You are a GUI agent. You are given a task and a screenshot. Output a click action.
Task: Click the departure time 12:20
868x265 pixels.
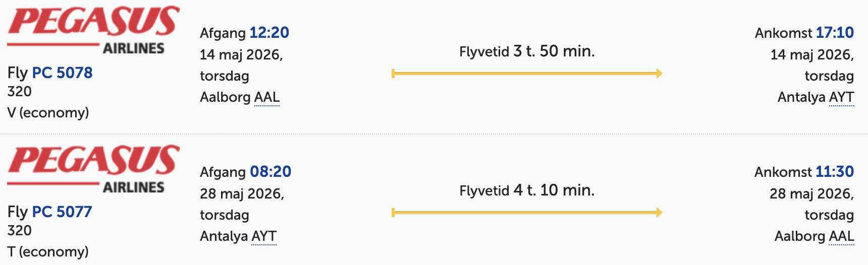pos(269,33)
